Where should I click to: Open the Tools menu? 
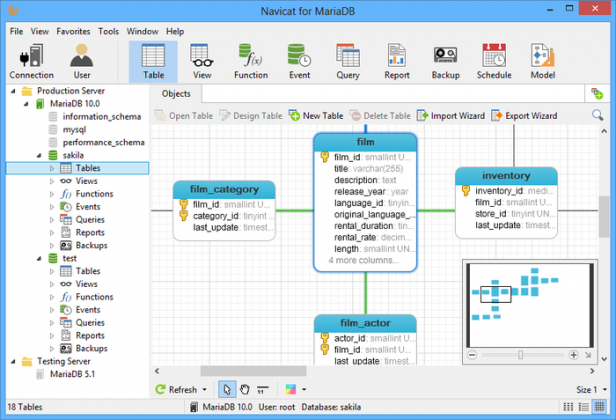coord(108,31)
